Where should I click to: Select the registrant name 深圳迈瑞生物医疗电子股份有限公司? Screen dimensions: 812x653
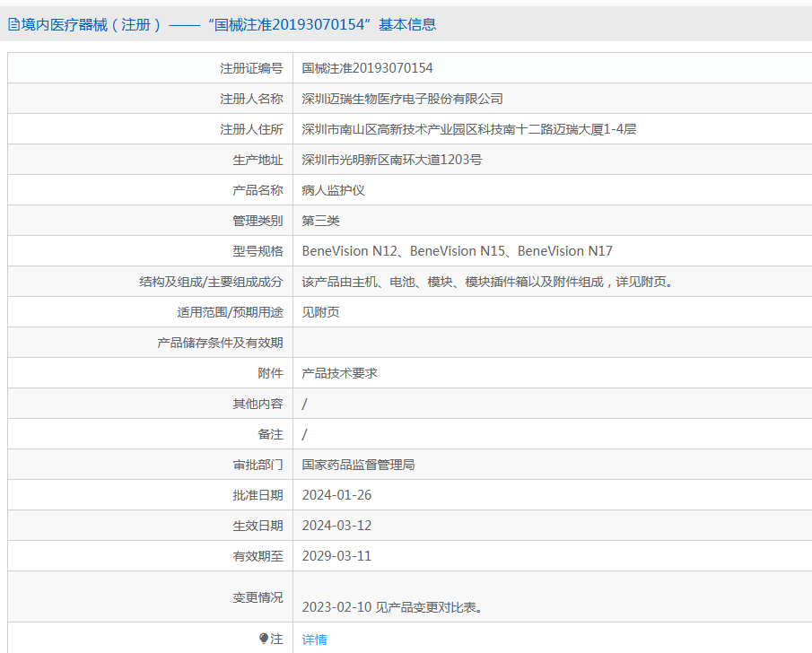coord(402,99)
